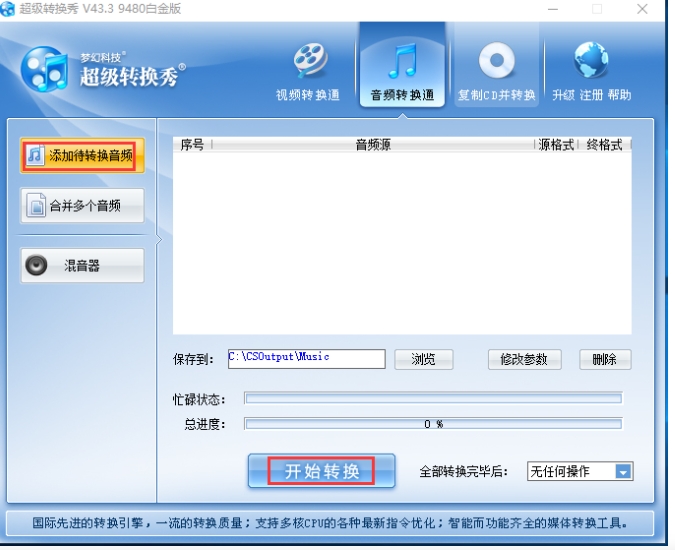Click the 修改参数 button

[x=524, y=359]
